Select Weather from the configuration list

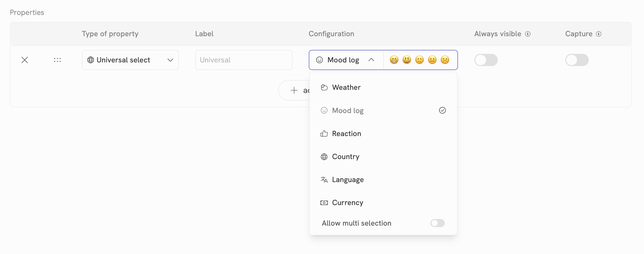click(x=346, y=87)
